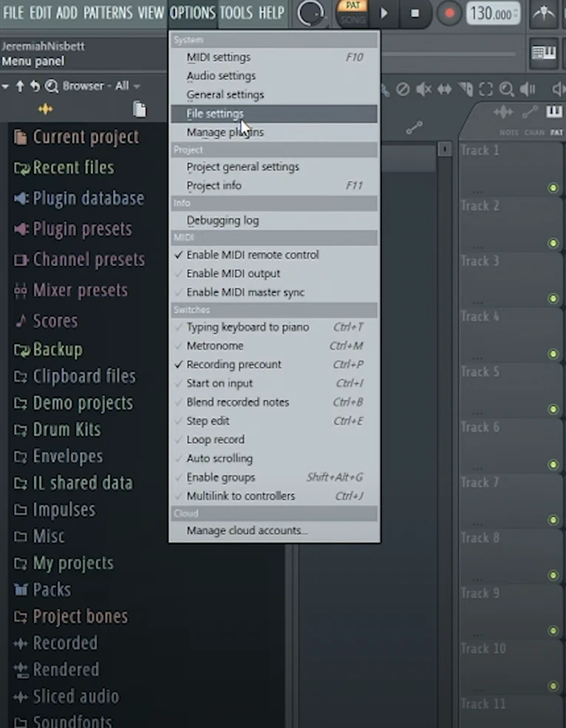Screen dimensions: 566x728
Task: Click the Play button in the transport bar
Action: (383, 13)
